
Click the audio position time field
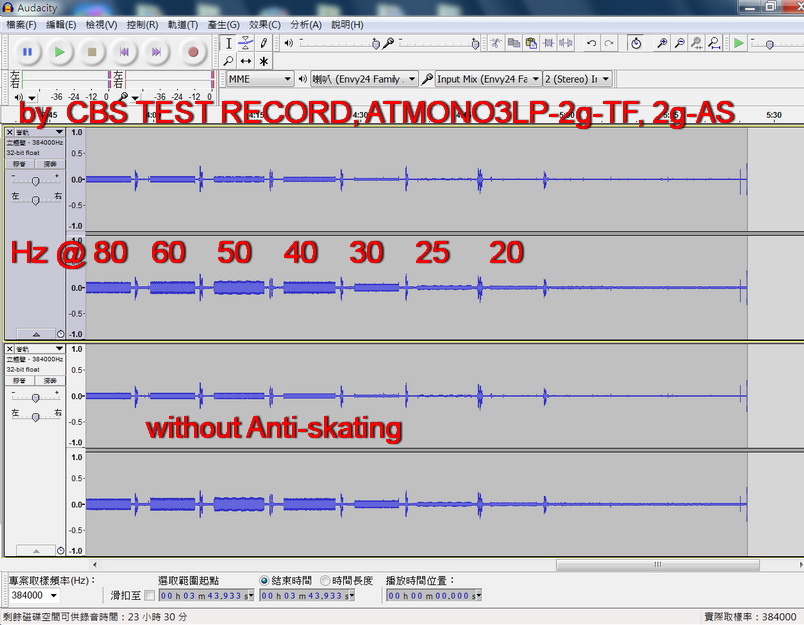[434, 595]
